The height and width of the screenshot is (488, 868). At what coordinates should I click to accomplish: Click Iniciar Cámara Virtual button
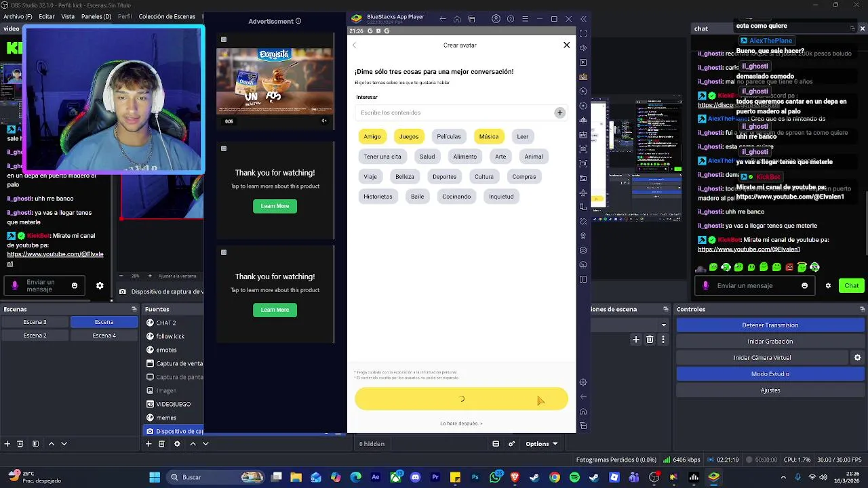click(x=762, y=358)
